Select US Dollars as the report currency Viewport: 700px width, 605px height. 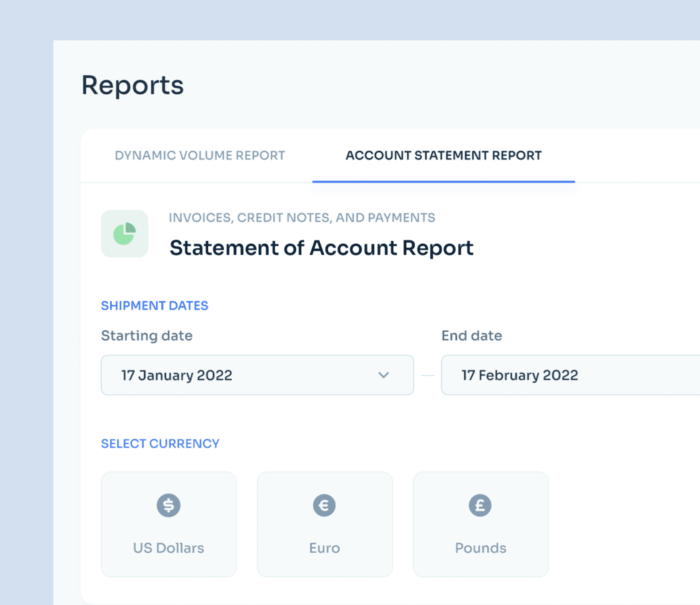pos(168,524)
